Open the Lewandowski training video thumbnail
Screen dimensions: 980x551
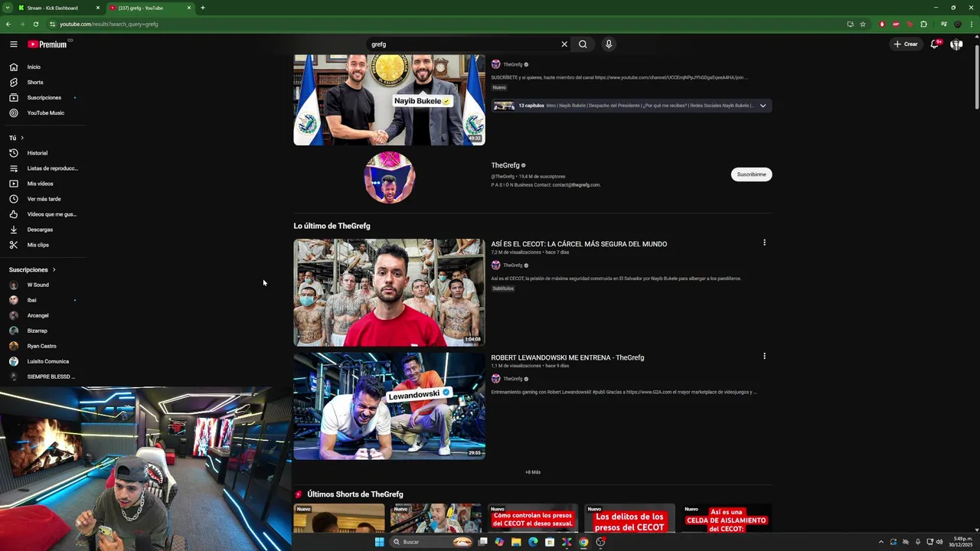pyautogui.click(x=389, y=406)
